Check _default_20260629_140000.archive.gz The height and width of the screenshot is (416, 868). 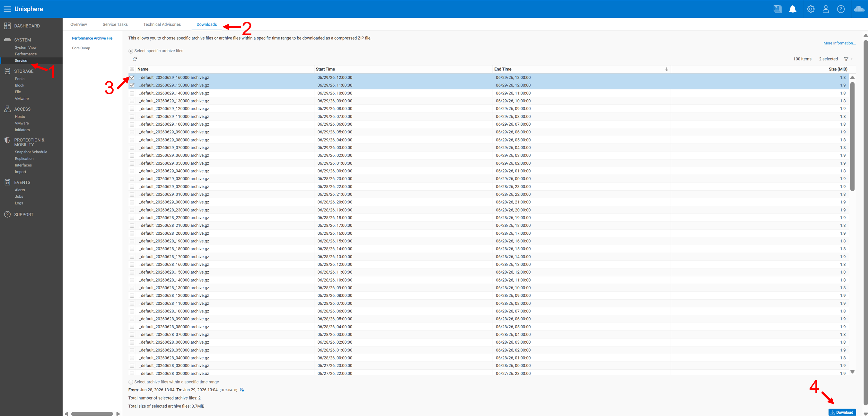(132, 93)
